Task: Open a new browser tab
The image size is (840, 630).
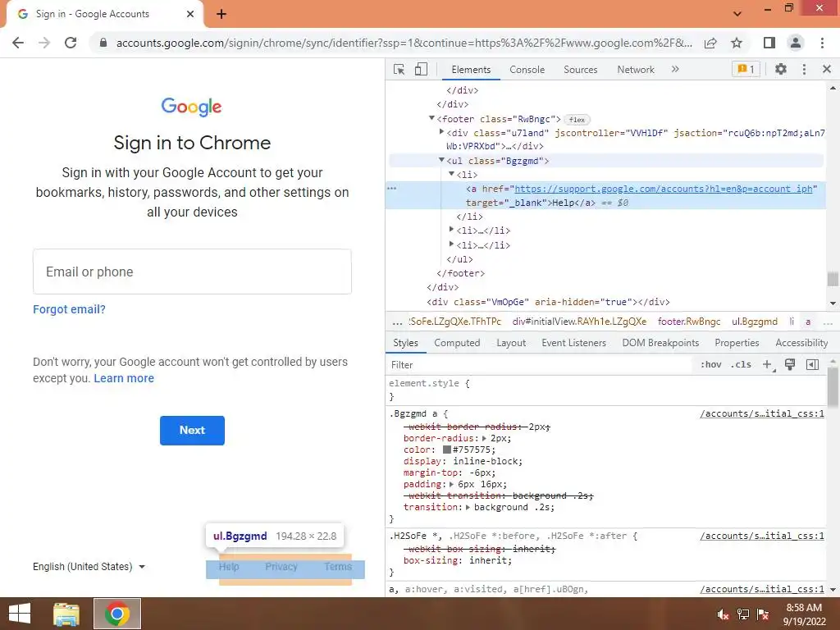Action: 221,15
